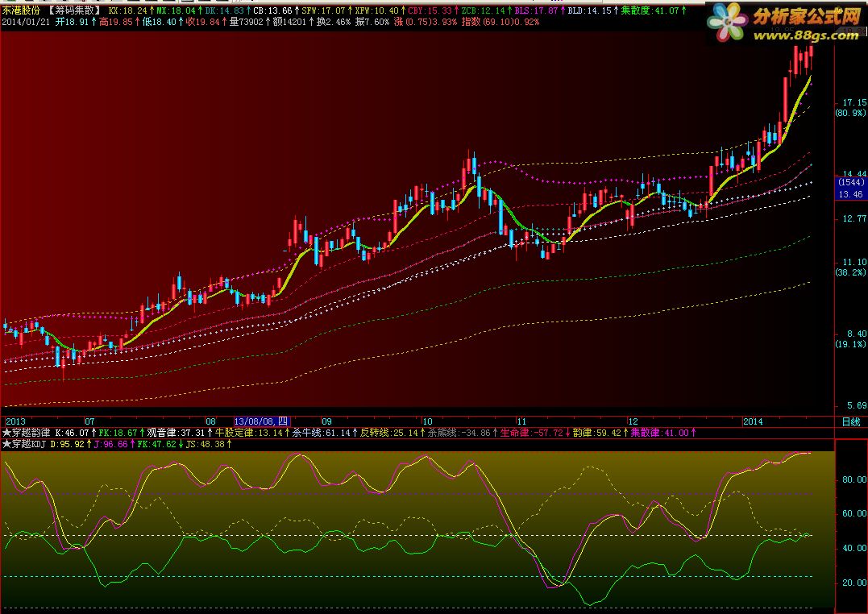Select the CBY:15.33 value
This screenshot has width=868, height=614.
point(432,10)
